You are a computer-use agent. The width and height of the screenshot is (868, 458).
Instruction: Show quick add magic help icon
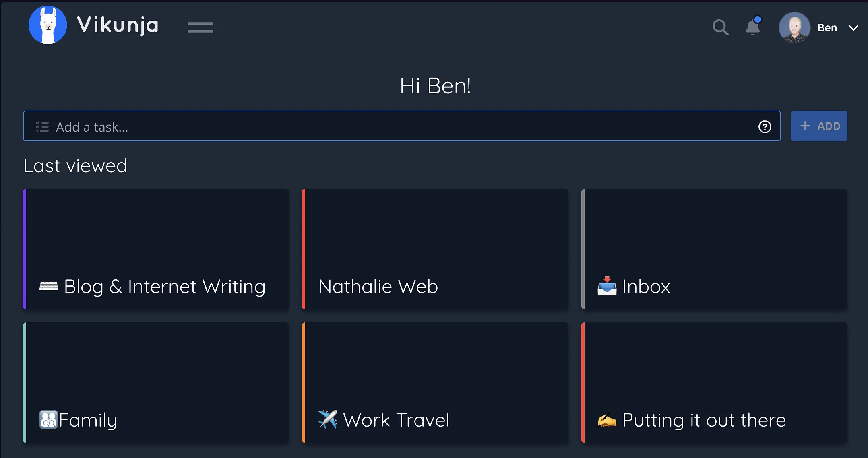[x=765, y=127]
